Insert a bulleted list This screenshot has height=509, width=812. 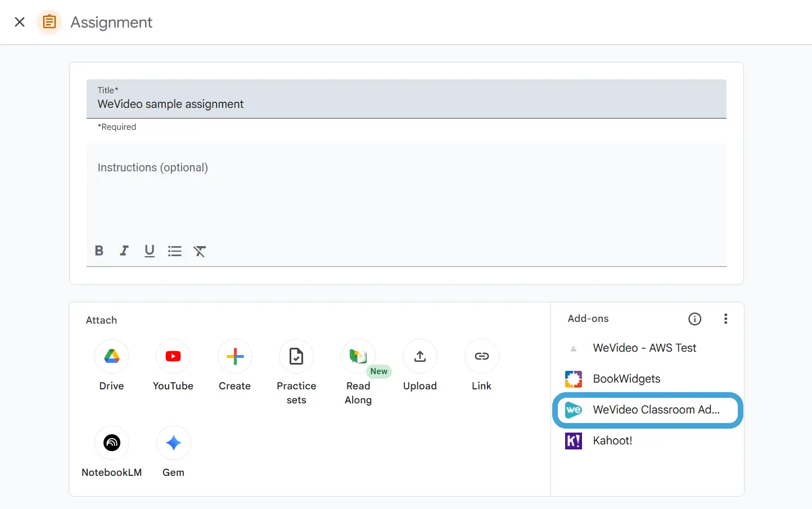(x=175, y=251)
